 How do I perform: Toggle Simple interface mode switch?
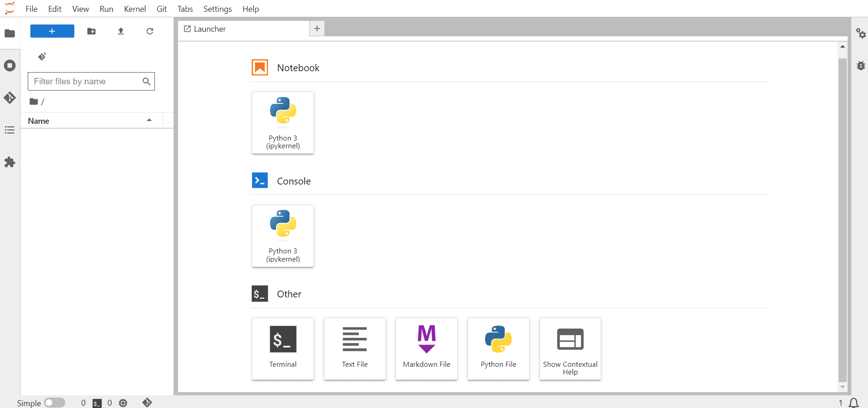pos(55,403)
